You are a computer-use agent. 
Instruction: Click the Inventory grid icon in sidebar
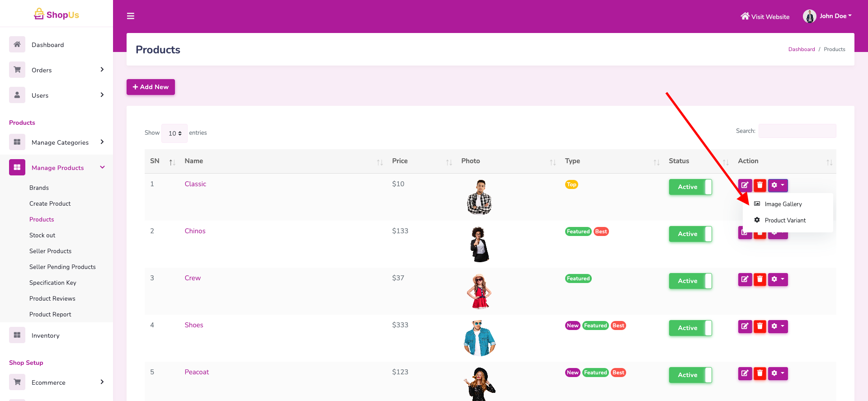17,335
